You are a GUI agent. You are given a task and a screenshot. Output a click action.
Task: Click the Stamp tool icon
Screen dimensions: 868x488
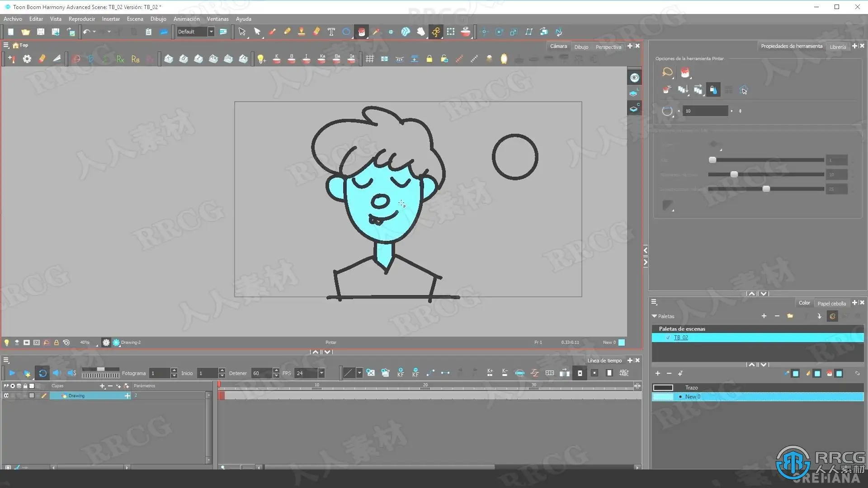(301, 32)
